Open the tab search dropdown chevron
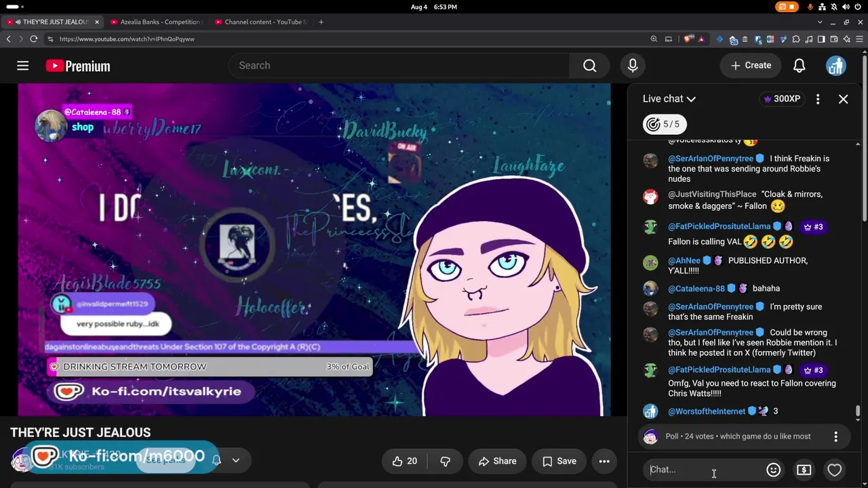This screenshot has width=868, height=488. click(x=820, y=22)
